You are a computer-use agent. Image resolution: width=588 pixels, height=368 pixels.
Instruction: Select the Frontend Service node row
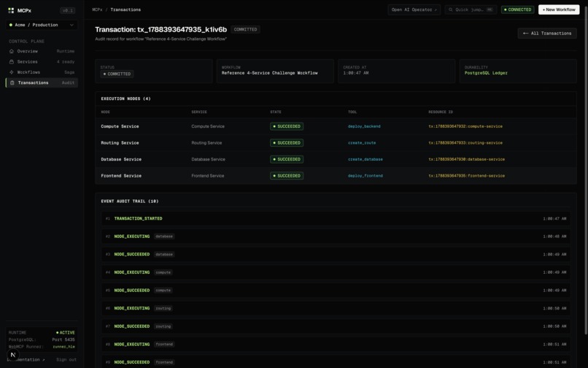(336, 176)
